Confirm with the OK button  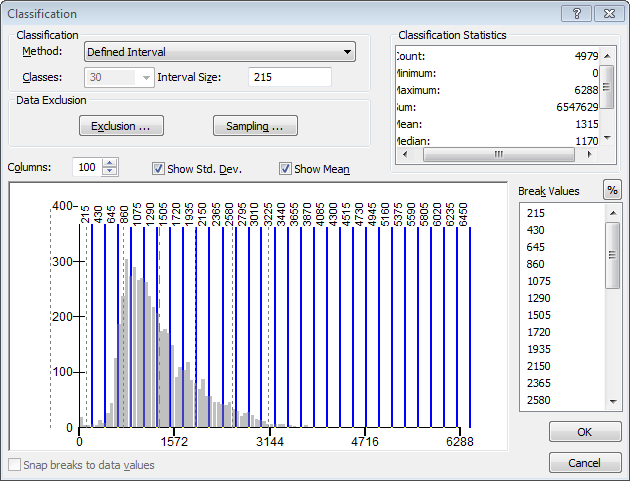(x=584, y=432)
